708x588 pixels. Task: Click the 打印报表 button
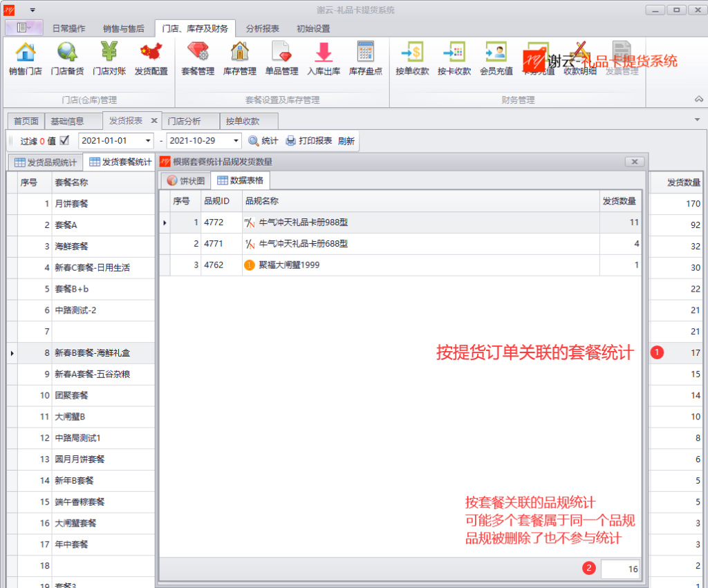coord(309,141)
